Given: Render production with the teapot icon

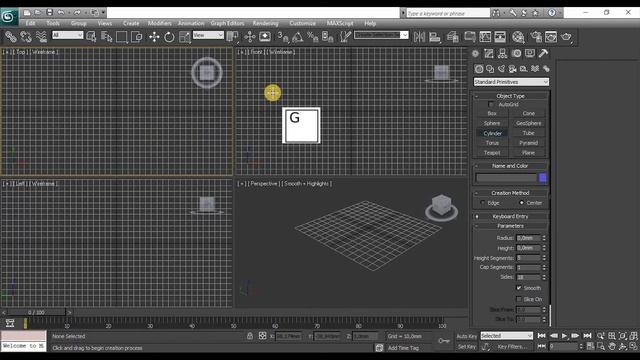Looking at the screenshot, I should pyautogui.click(x=566, y=37).
